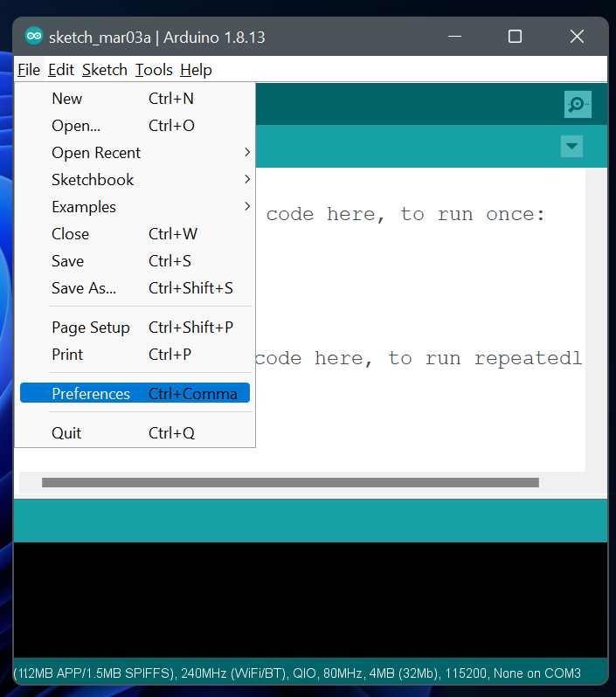Expand the Examples submenu

click(x=135, y=207)
